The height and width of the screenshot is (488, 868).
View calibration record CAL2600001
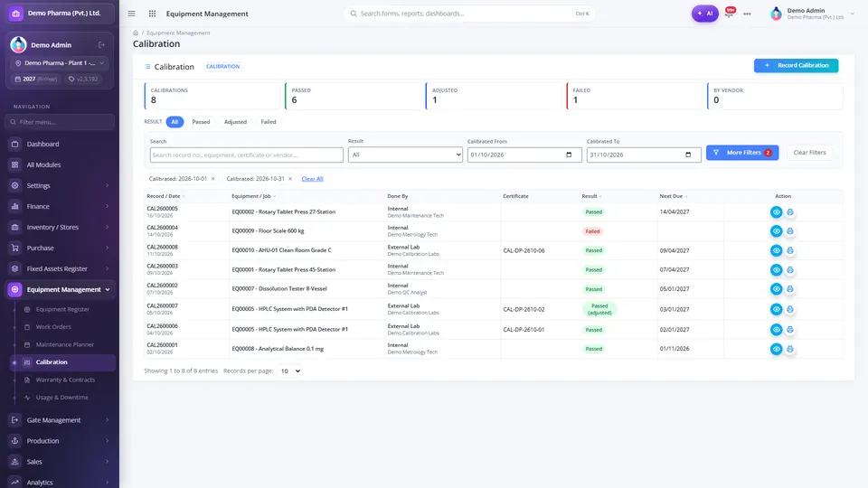pyautogui.click(x=776, y=349)
